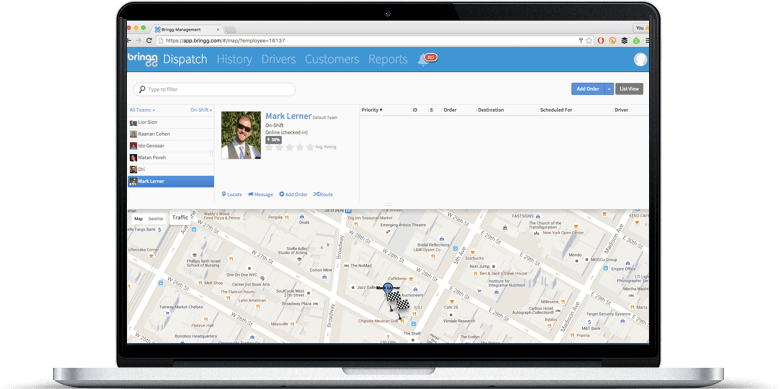
Task: Go to the Drivers tab
Action: coord(278,59)
